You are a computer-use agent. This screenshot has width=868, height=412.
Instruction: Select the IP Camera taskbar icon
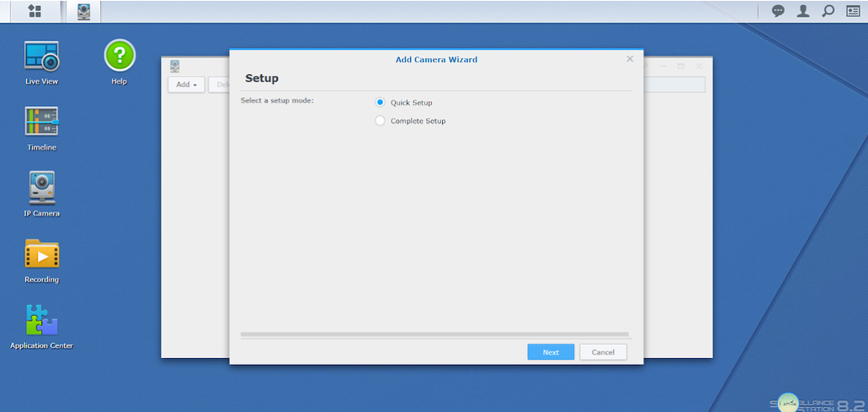click(83, 11)
